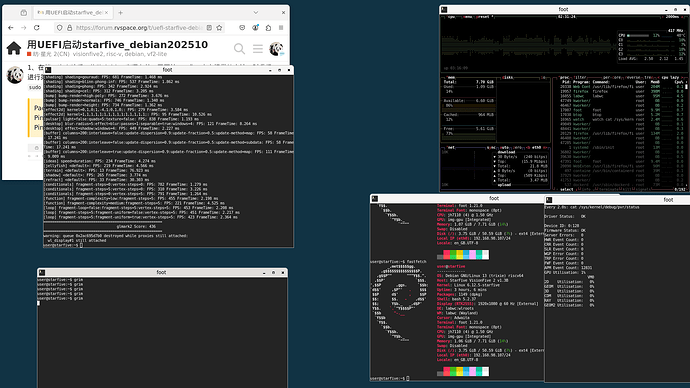This screenshot has width=690, height=388.
Task: Open a new Firefox tab
Action: pyautogui.click(x=121, y=13)
